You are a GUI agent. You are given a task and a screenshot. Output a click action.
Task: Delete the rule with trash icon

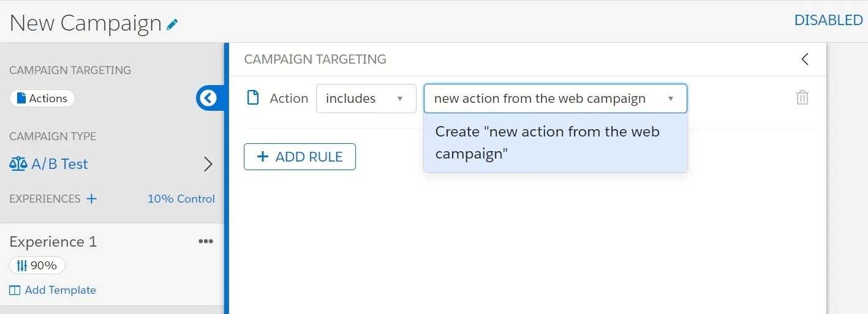802,98
